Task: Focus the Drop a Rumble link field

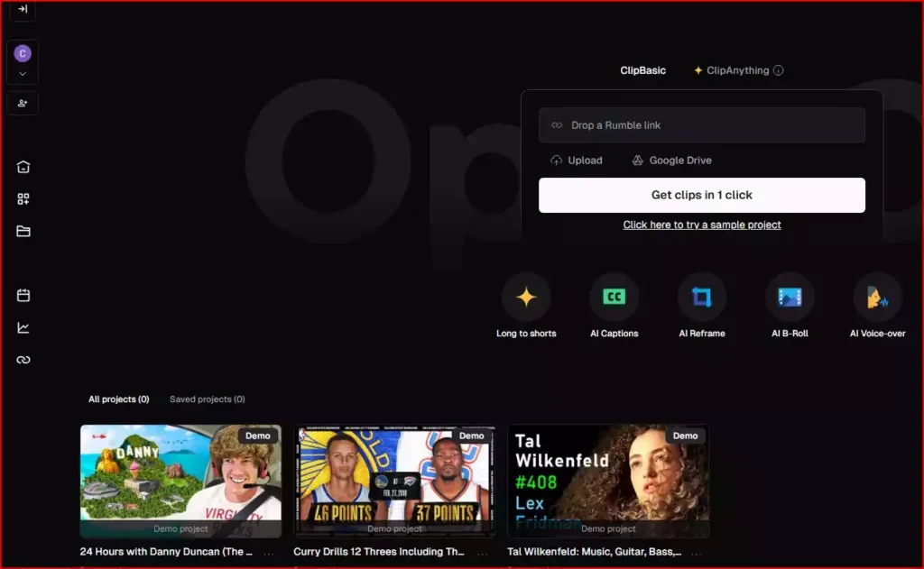Action: pyautogui.click(x=702, y=124)
